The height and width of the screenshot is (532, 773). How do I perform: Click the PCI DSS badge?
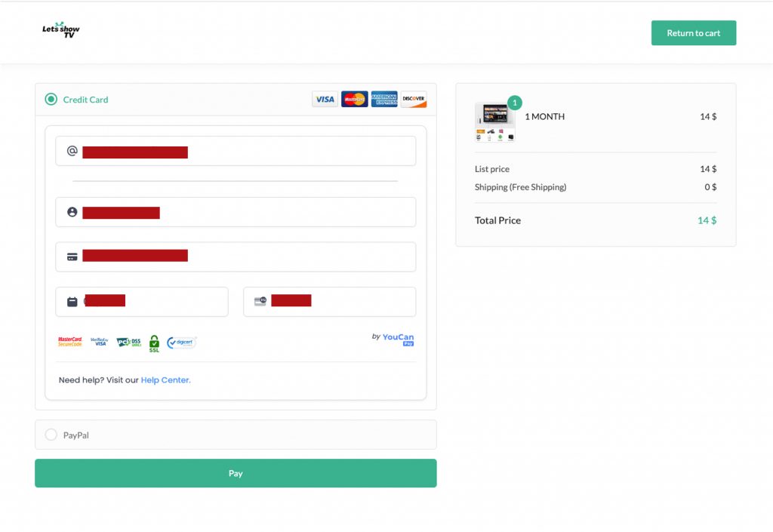tap(128, 343)
